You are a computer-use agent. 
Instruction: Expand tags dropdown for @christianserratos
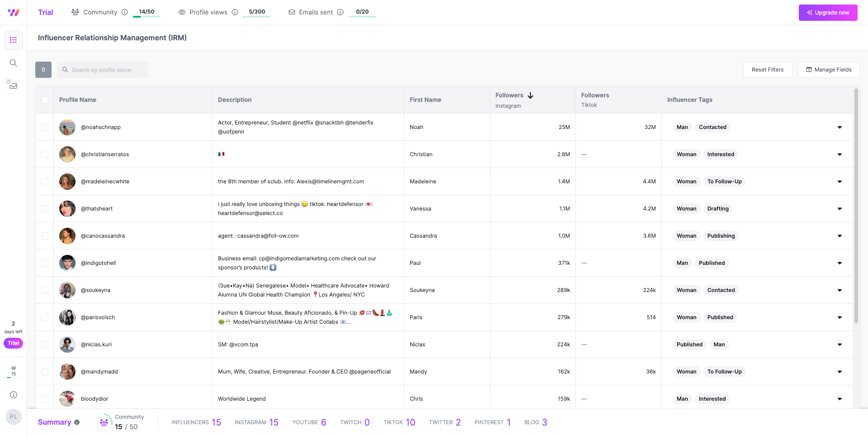[840, 154]
